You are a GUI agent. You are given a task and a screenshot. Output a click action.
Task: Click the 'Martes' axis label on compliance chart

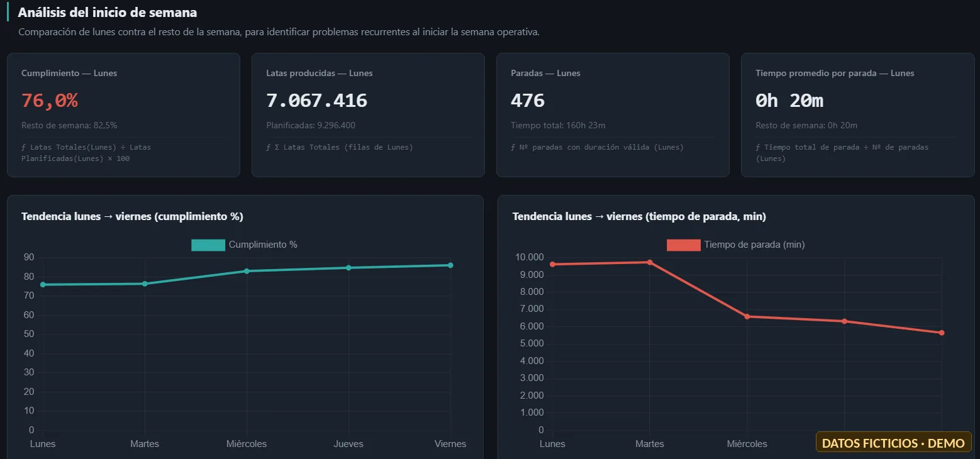(x=145, y=444)
